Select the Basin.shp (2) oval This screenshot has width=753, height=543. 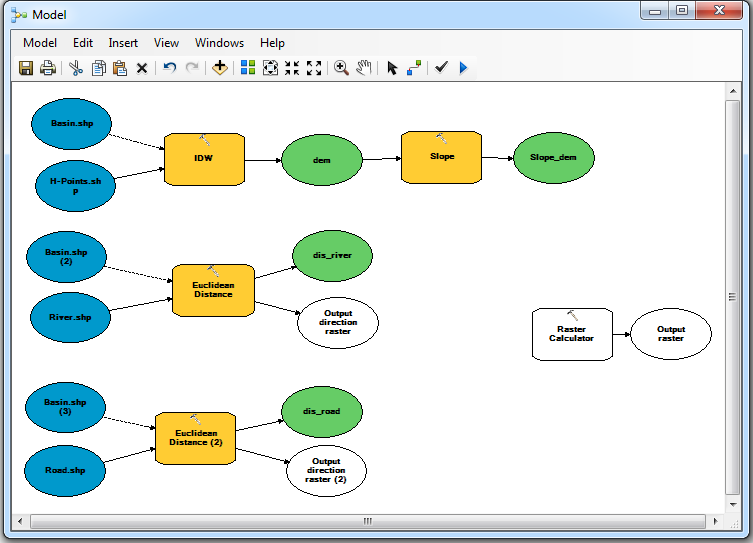66,257
